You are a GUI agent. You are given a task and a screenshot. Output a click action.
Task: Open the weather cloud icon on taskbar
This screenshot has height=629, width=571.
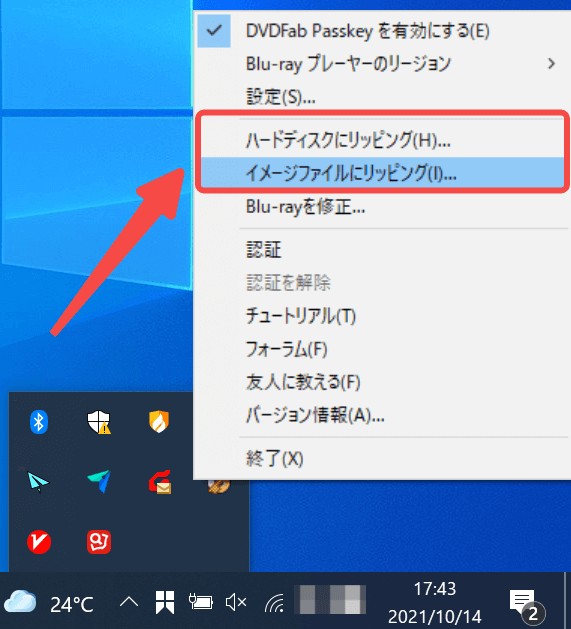(20, 602)
